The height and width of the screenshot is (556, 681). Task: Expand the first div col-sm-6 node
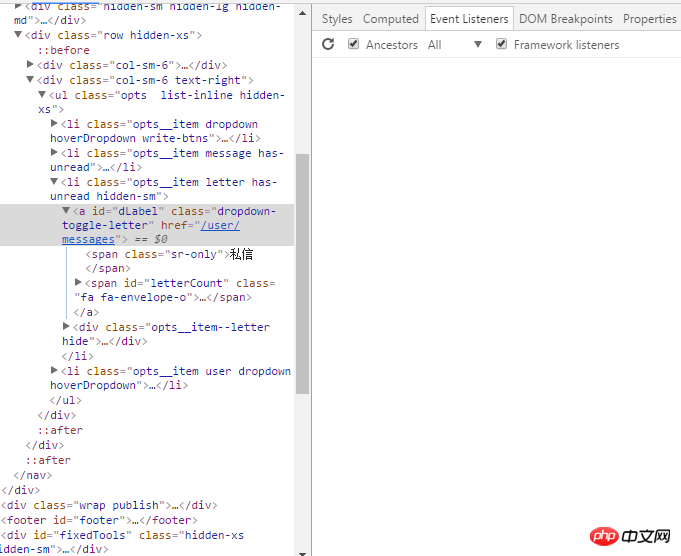(30, 64)
